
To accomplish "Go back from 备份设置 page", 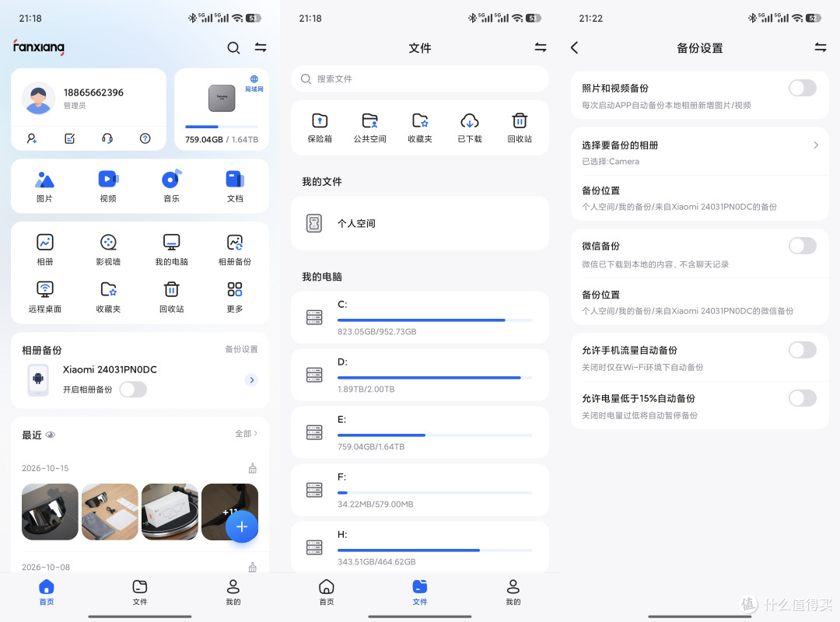I will (574, 47).
